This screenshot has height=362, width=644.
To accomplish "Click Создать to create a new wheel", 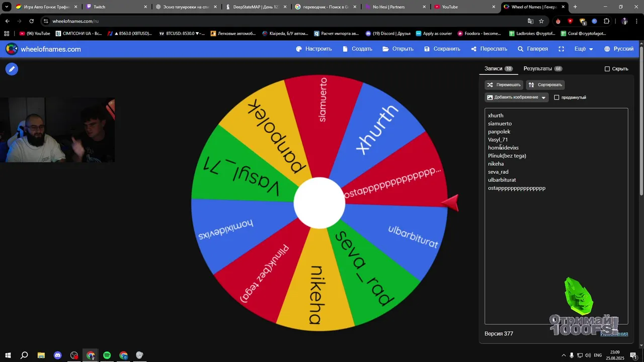I will pyautogui.click(x=357, y=49).
